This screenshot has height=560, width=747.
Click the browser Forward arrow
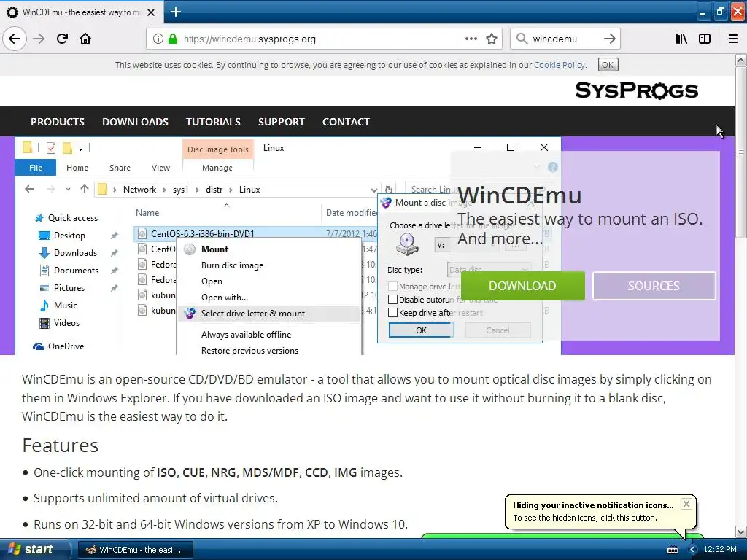point(39,39)
